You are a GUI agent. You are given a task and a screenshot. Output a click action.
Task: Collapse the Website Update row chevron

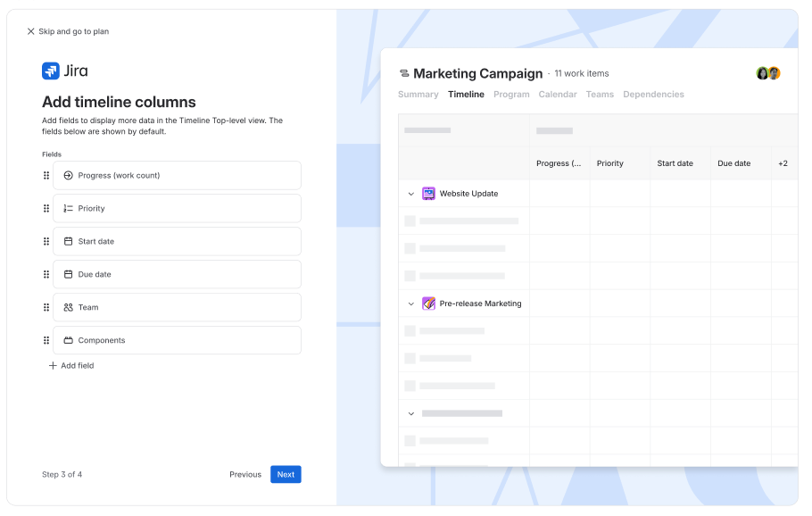tap(411, 194)
